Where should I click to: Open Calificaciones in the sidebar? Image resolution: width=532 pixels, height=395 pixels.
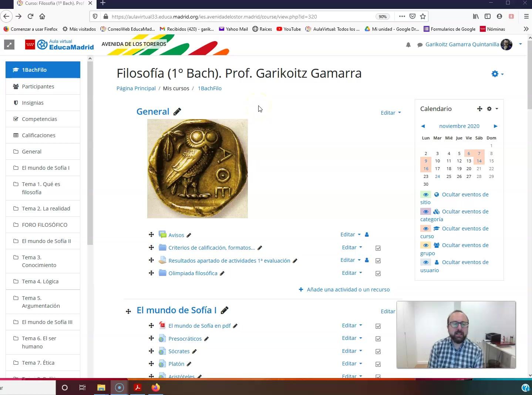[x=43, y=135]
